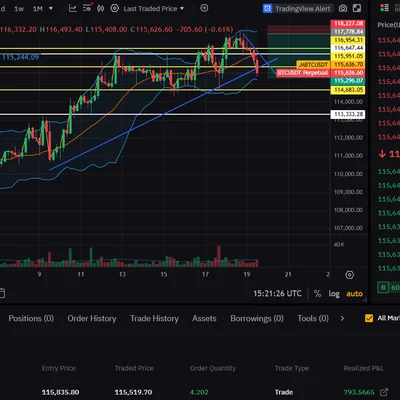Open the indicators settings icon with red dot
Screen dimensions: 400x400
click(87, 8)
